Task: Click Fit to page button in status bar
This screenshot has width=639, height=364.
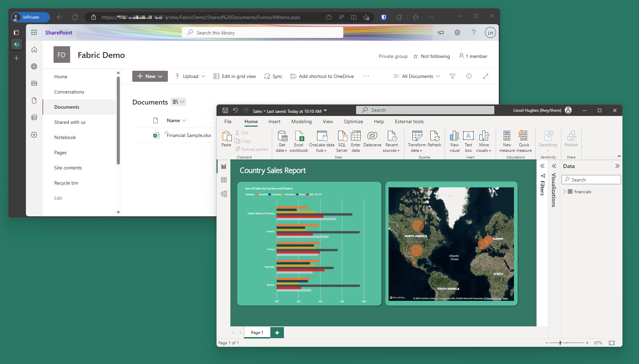Action: point(612,343)
